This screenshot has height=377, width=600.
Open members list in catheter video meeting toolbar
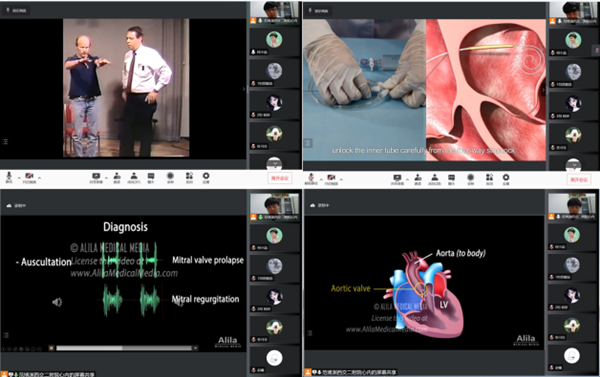coord(434,179)
